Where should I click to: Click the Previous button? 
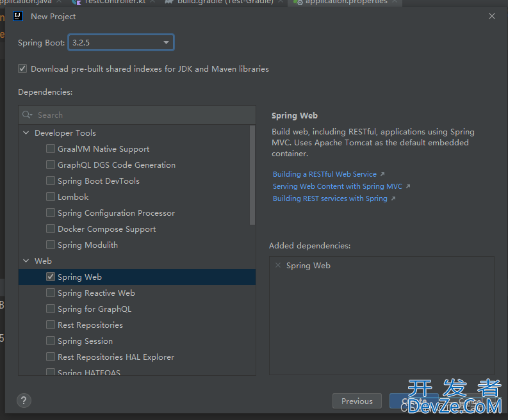pyautogui.click(x=357, y=401)
